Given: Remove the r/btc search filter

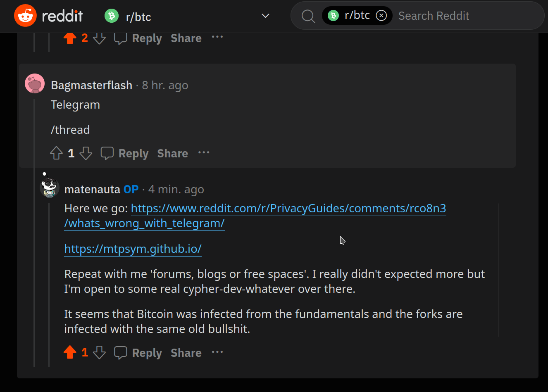Looking at the screenshot, I should [x=381, y=16].
